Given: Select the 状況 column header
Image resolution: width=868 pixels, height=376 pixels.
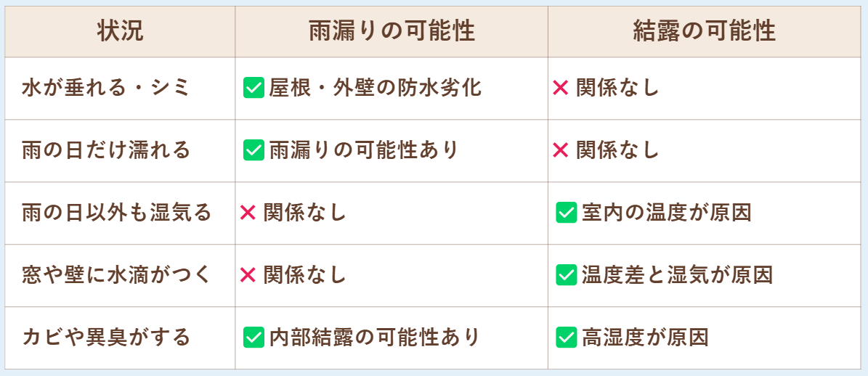Looking at the screenshot, I should 120,32.
